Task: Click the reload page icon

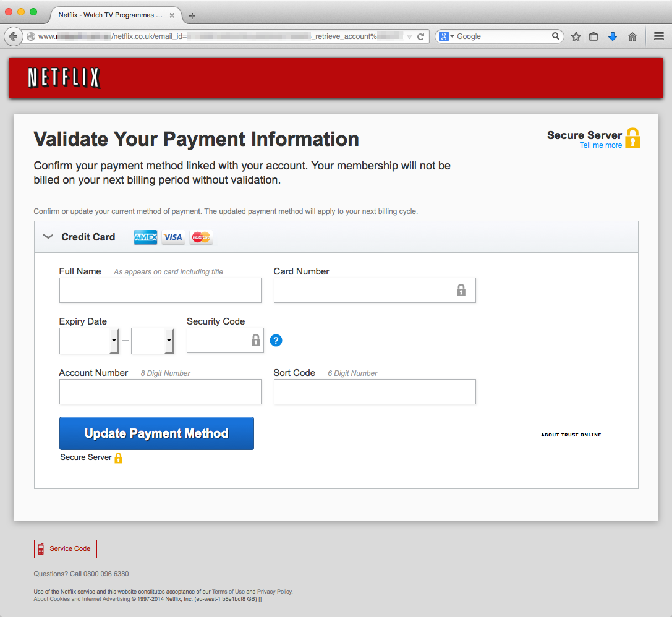Action: (x=421, y=36)
